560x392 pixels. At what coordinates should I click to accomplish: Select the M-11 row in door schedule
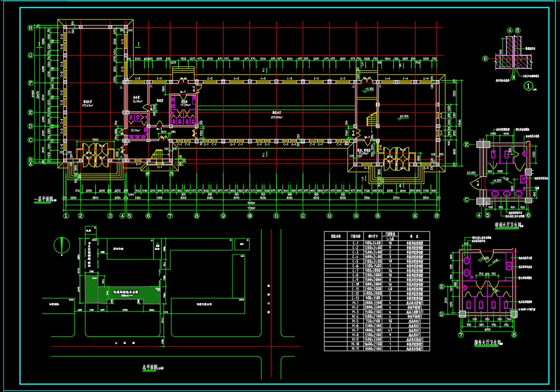377,348
